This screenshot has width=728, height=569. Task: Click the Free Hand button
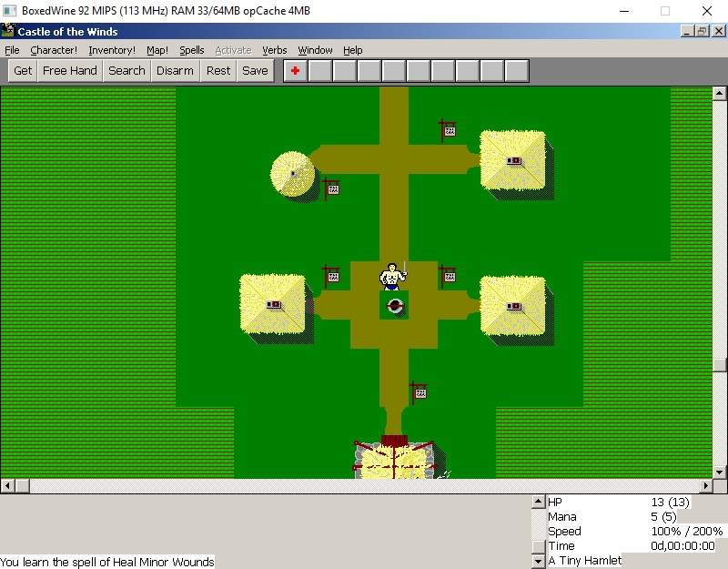pyautogui.click(x=70, y=71)
